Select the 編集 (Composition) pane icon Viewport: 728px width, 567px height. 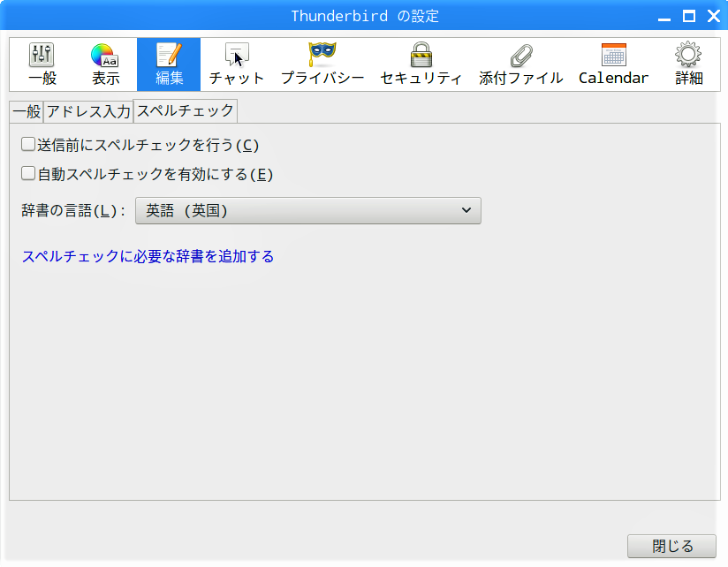169,55
